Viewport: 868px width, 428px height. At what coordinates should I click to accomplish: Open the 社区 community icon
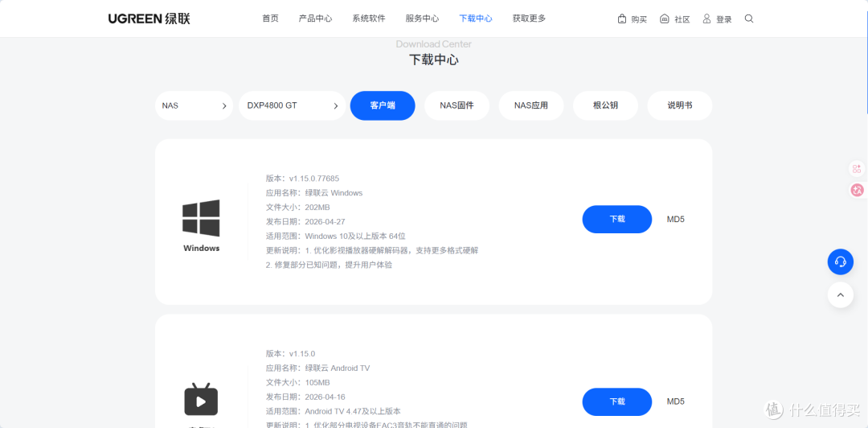point(665,19)
